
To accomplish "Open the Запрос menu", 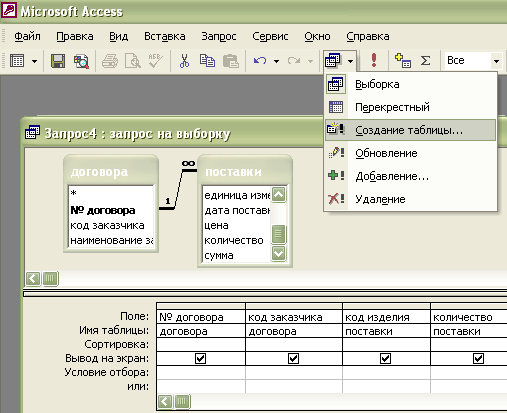I will click(x=219, y=36).
